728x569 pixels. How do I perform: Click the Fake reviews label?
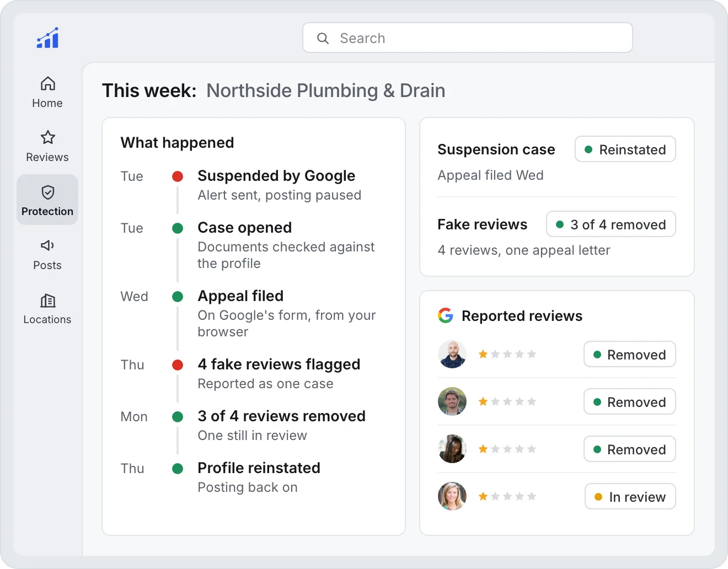pos(483,224)
